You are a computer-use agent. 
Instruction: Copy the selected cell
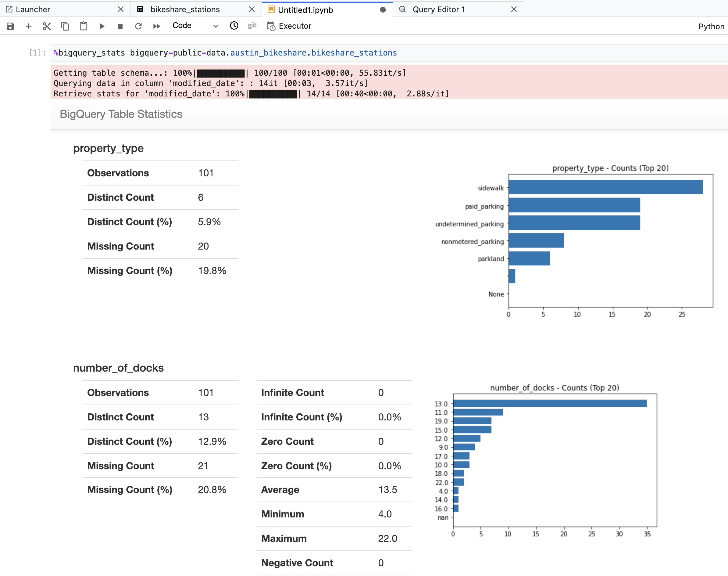[65, 26]
